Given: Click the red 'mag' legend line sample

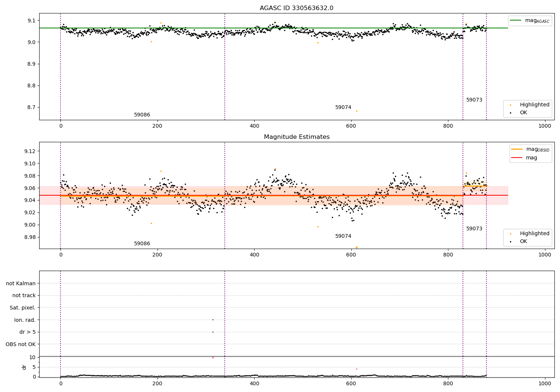Looking at the screenshot, I should point(517,158).
